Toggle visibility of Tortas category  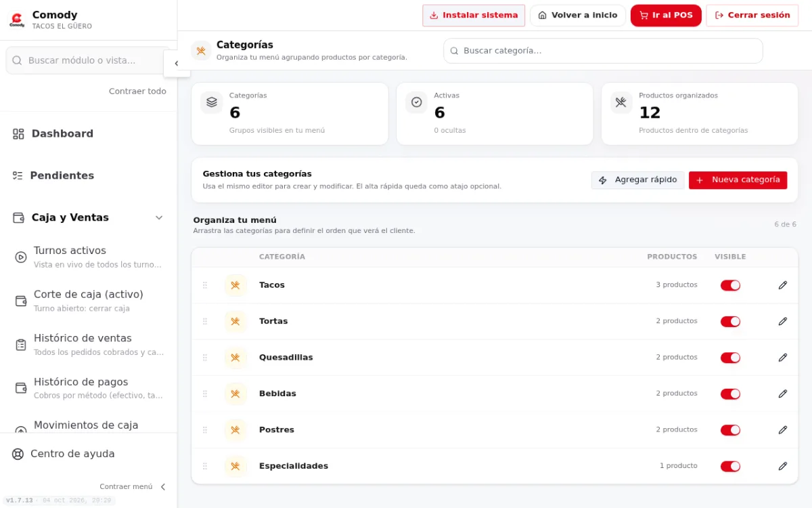(x=730, y=321)
